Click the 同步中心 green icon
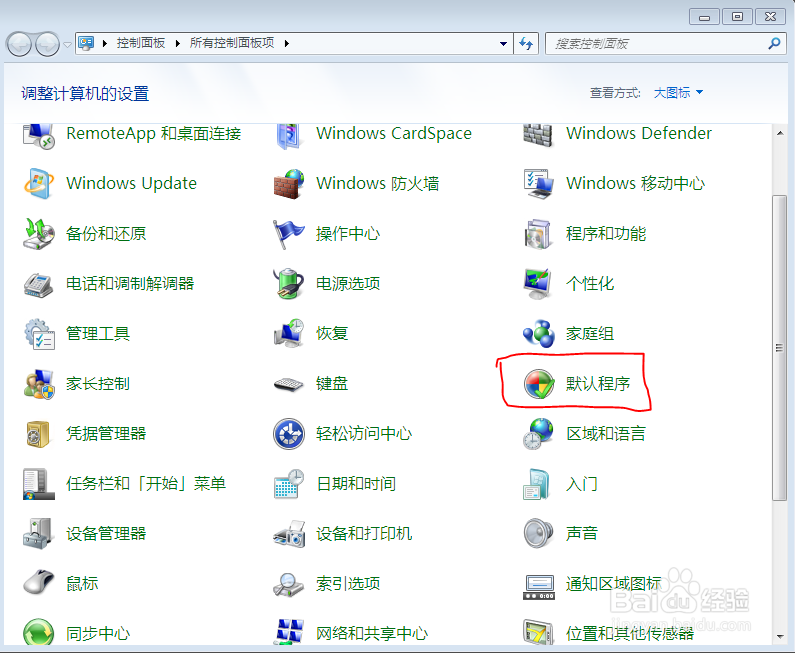The image size is (795, 653). pyautogui.click(x=39, y=633)
